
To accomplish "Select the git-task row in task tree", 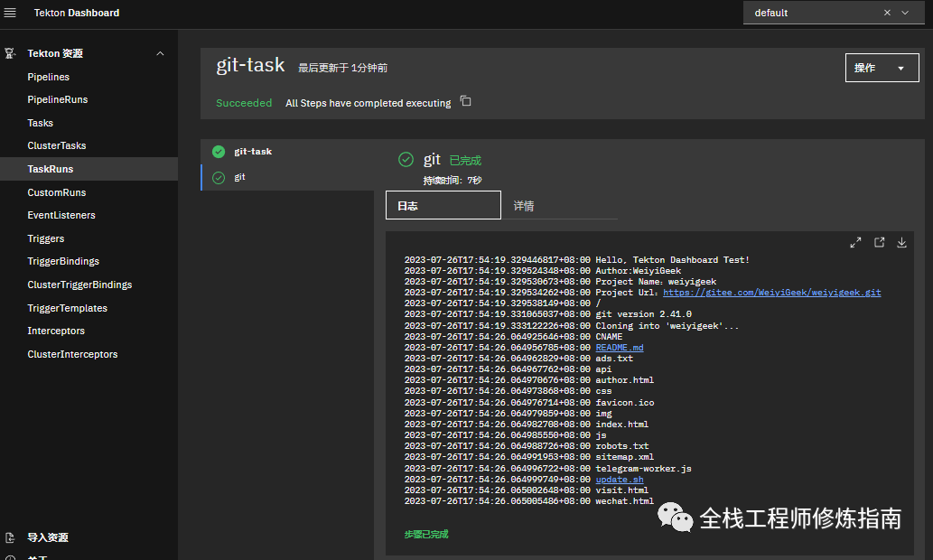I will [x=287, y=152].
